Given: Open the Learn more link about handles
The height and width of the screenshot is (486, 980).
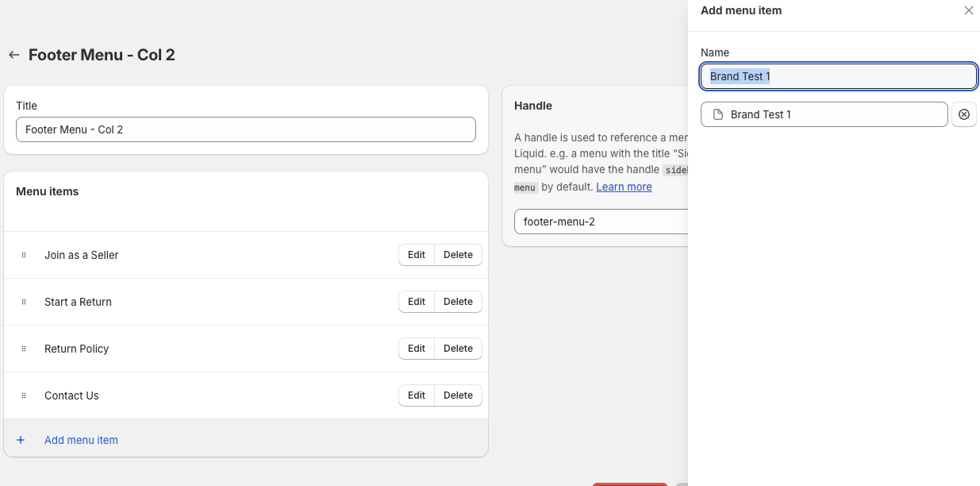Looking at the screenshot, I should click(624, 187).
